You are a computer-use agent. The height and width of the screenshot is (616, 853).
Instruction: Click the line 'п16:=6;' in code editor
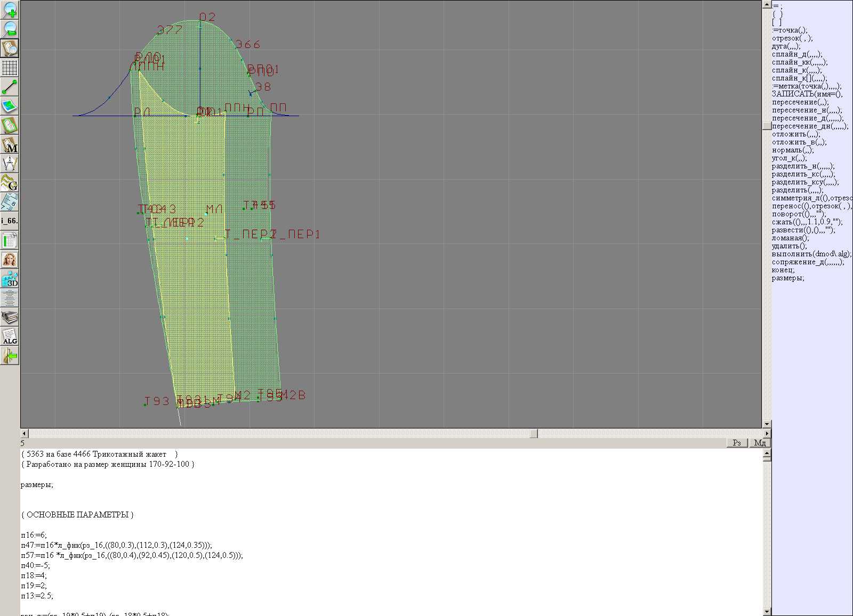coord(34,535)
